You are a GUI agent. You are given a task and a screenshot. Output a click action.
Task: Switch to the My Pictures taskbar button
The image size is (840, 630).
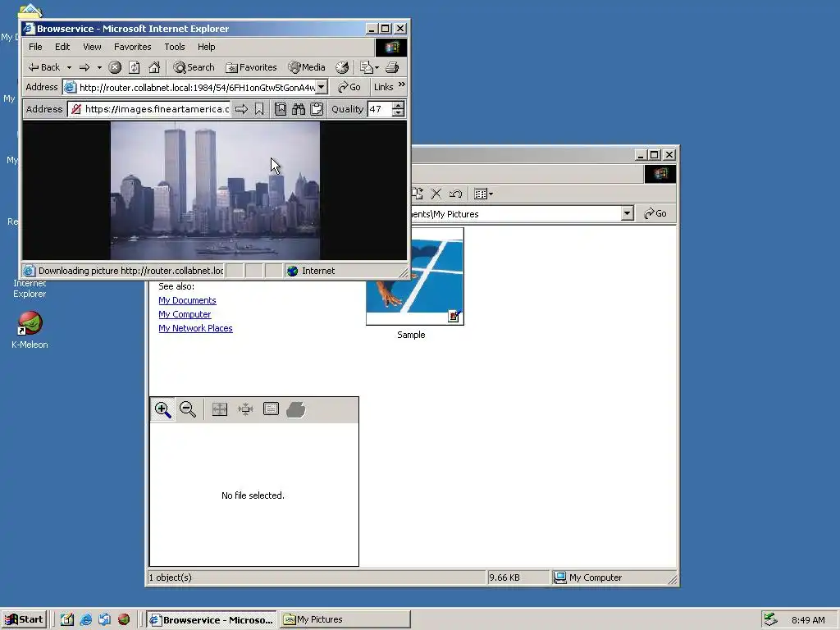point(345,620)
